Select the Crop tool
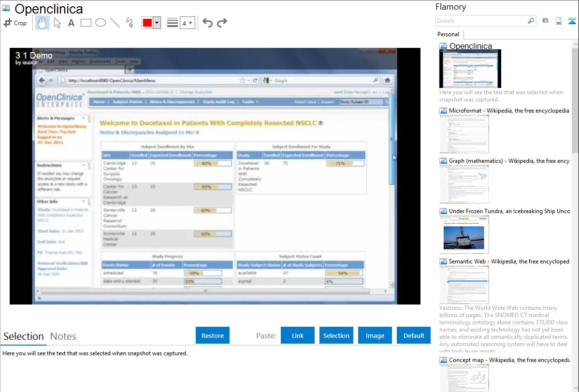This screenshot has height=392, width=579. [15, 23]
